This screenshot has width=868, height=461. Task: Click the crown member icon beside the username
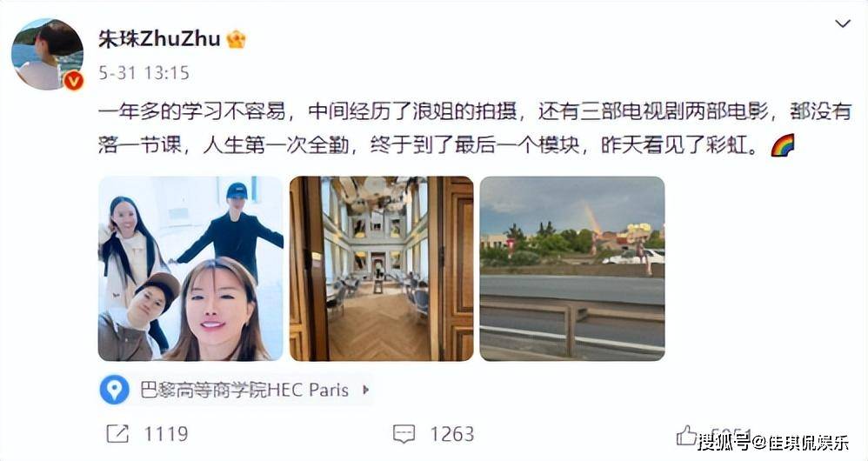click(237, 39)
